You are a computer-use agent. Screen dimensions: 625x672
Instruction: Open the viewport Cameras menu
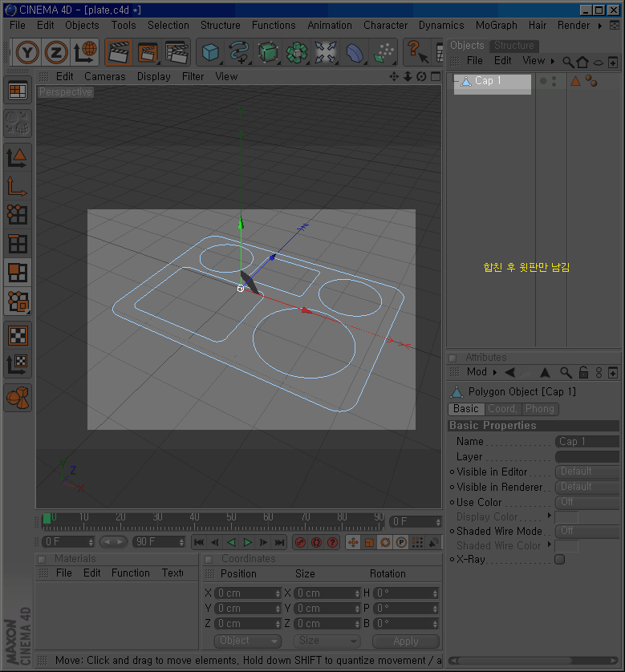(x=104, y=77)
